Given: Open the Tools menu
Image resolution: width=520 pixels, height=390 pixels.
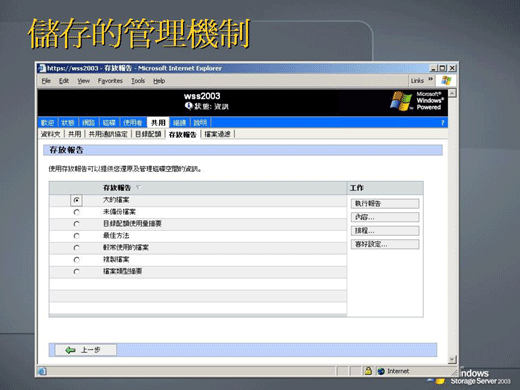Looking at the screenshot, I should [138, 81].
